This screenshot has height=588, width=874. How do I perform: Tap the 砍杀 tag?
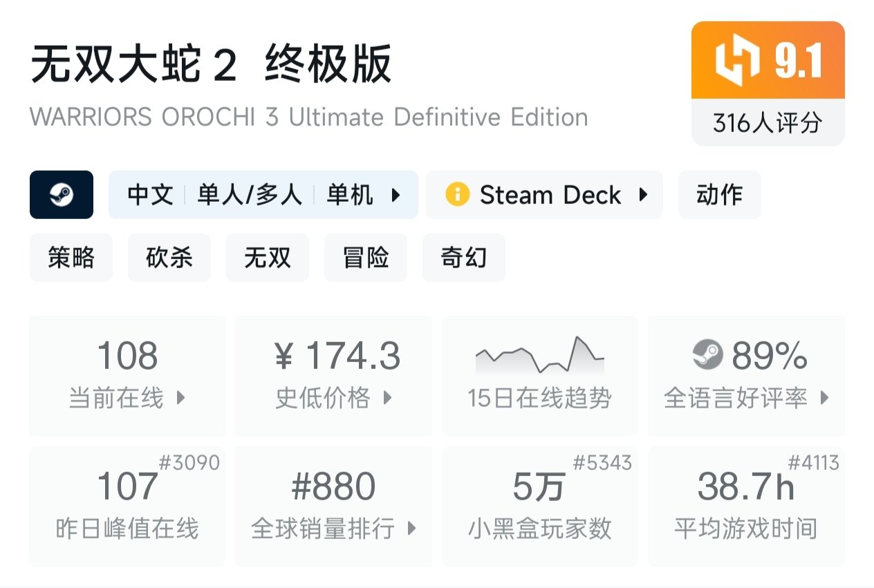pyautogui.click(x=169, y=258)
